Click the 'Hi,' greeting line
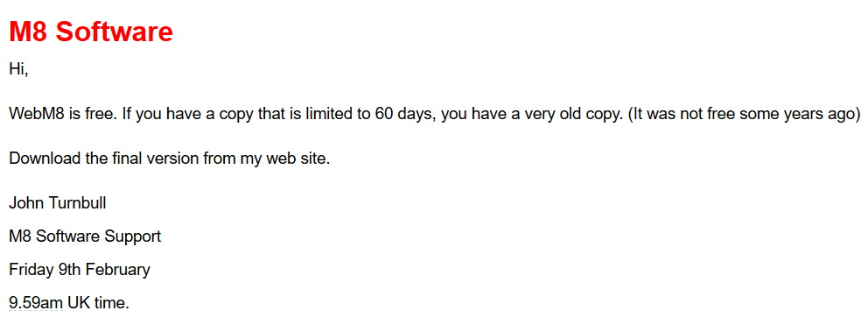 pyautogui.click(x=18, y=70)
